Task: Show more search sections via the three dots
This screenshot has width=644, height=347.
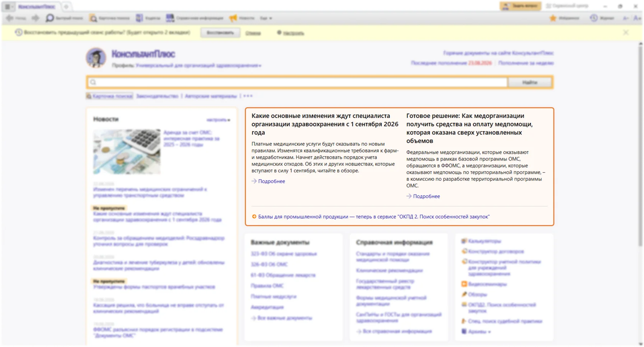Action: point(248,96)
